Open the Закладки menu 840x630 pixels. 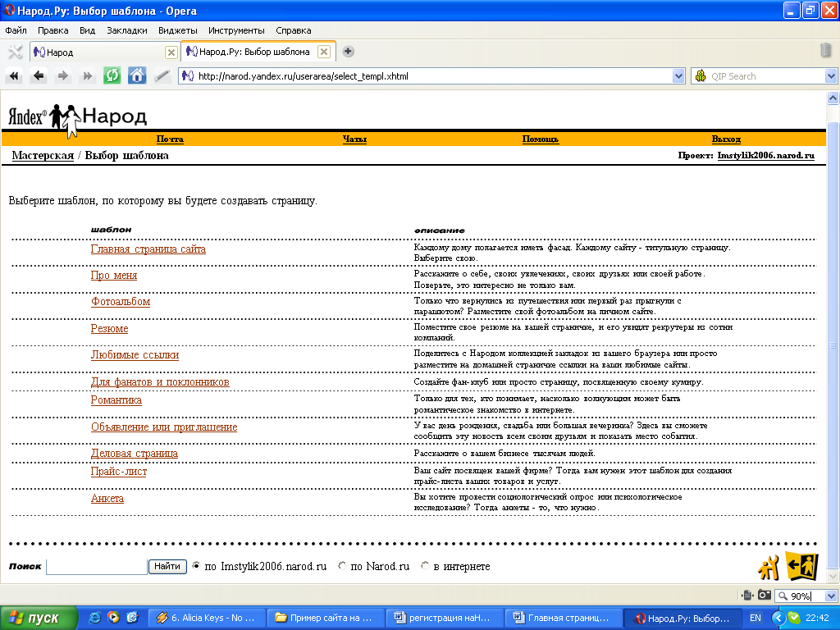tap(127, 30)
